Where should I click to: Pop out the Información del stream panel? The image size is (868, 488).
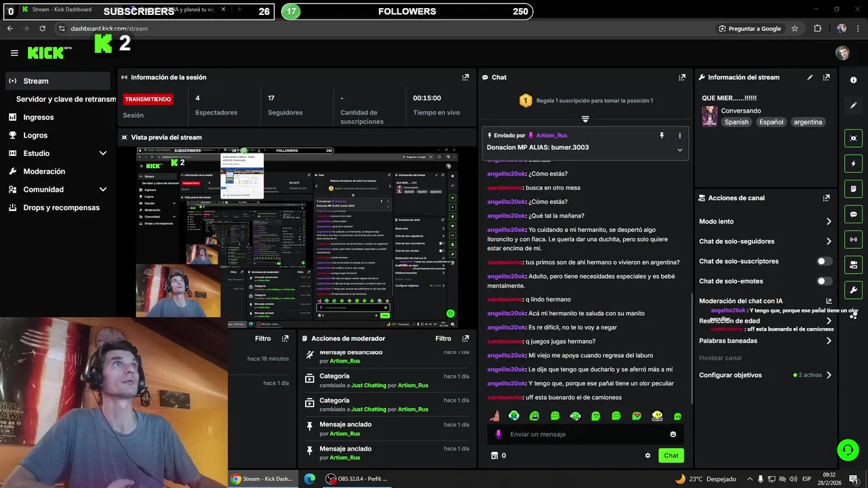(826, 77)
